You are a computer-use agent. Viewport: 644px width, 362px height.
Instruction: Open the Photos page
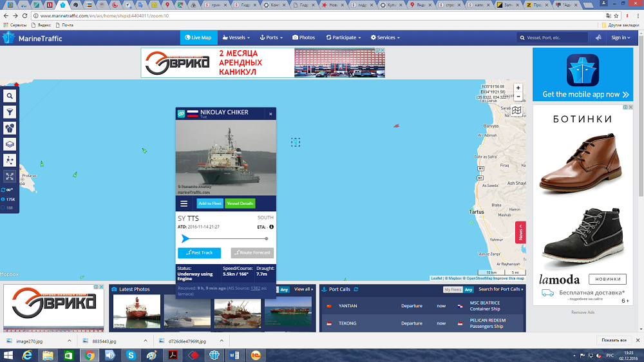303,37
